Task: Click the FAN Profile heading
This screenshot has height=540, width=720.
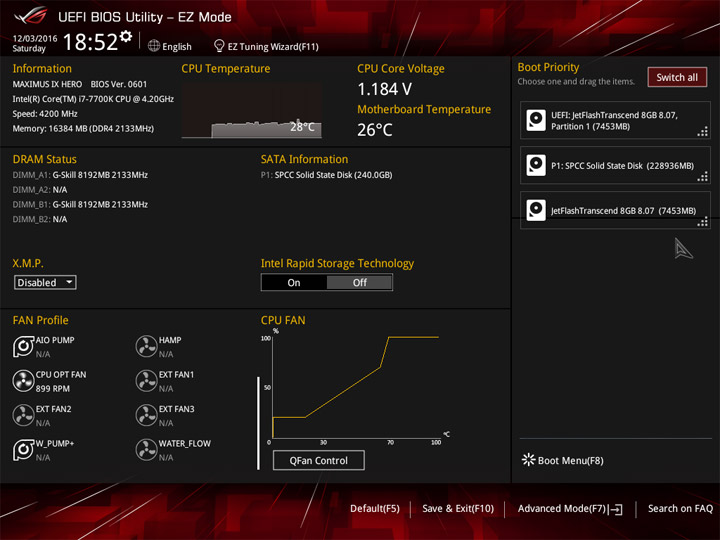Action: click(x=40, y=320)
